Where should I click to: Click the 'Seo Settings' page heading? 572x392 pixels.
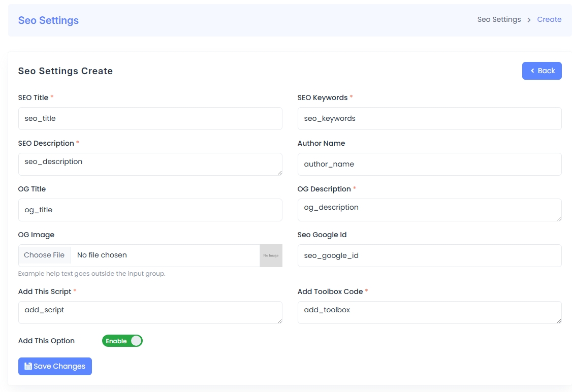tap(49, 20)
